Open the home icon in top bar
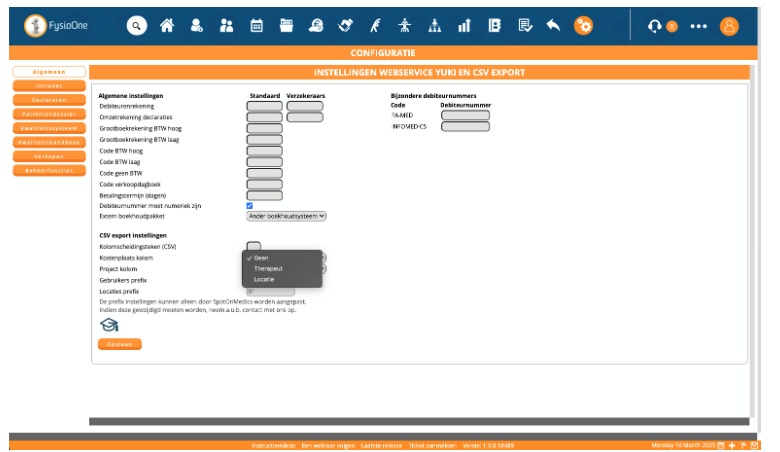The width and height of the screenshot is (780, 452). 168,26
